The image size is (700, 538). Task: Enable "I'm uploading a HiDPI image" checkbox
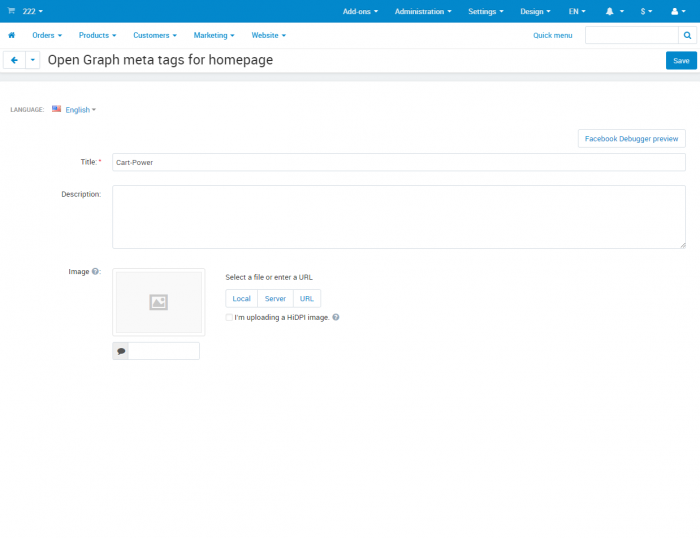[x=229, y=317]
